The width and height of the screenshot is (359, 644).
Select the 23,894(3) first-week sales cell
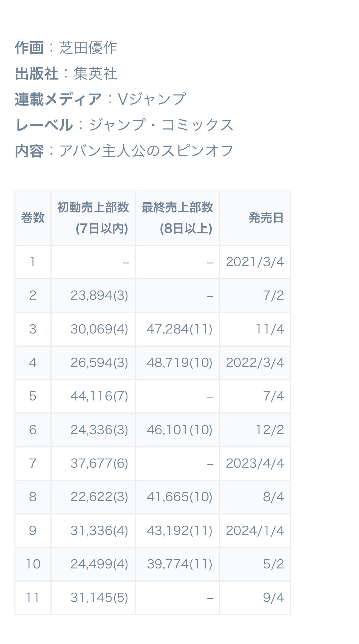[93, 296]
